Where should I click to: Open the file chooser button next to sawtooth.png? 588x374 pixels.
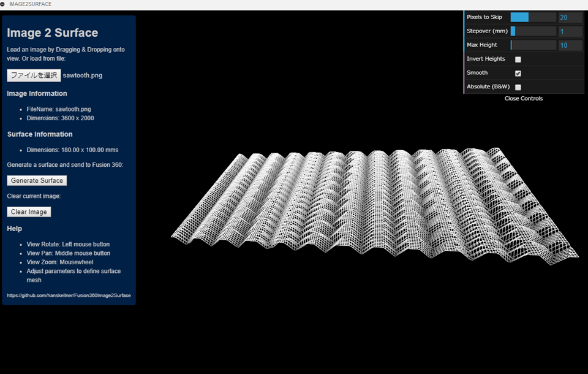pyautogui.click(x=34, y=75)
